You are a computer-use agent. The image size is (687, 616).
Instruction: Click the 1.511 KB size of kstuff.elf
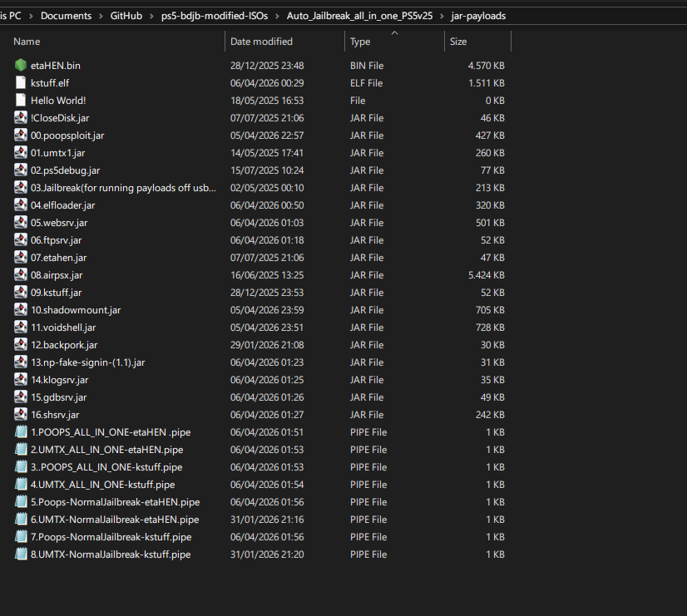tap(487, 83)
